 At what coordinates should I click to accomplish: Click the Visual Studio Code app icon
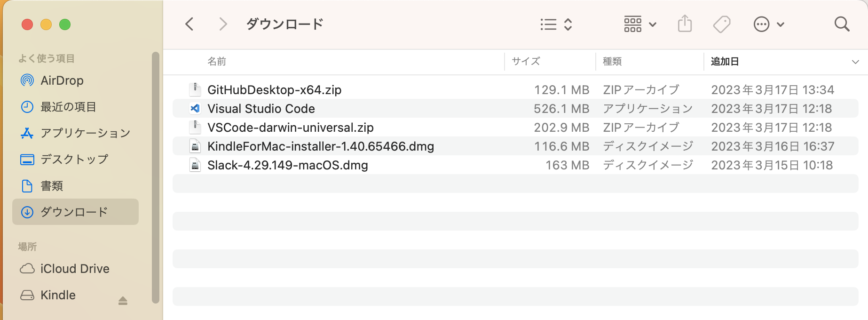click(x=195, y=108)
